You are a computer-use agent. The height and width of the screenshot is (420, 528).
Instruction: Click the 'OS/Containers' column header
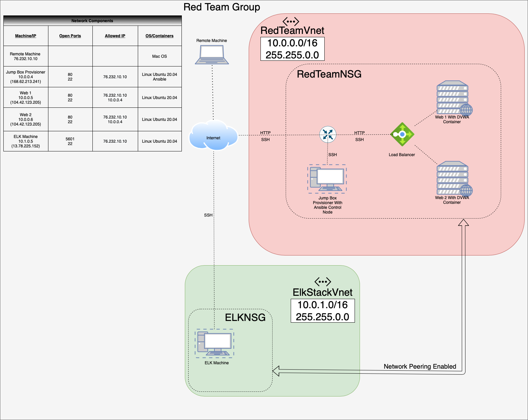pyautogui.click(x=160, y=36)
